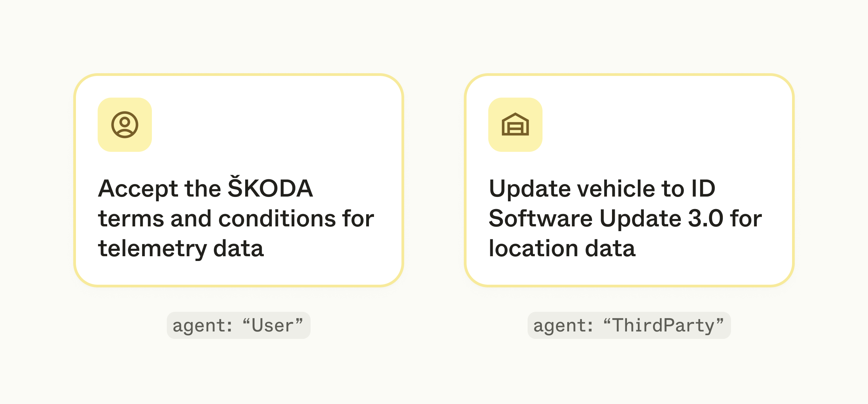This screenshot has height=404, width=868.
Task: Click "Software Update 3.0 for" text line
Action: coord(625,218)
